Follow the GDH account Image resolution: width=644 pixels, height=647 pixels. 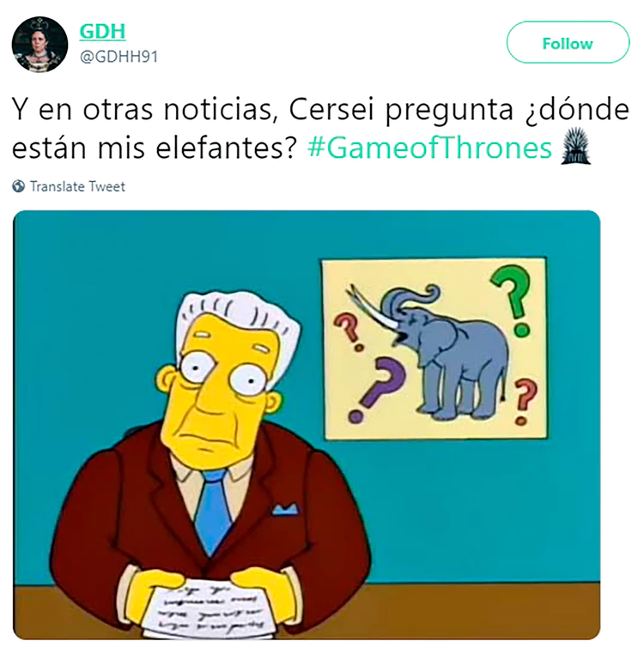point(568,43)
